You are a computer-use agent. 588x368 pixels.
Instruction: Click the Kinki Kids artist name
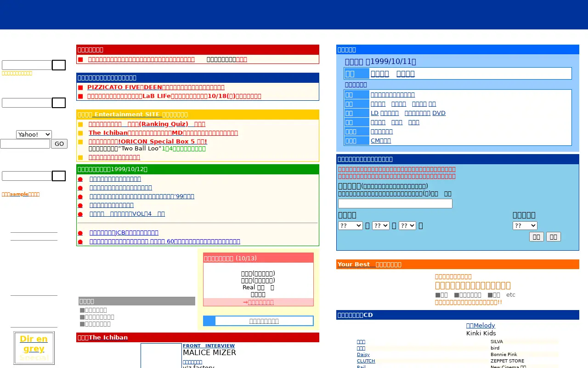coord(481,333)
